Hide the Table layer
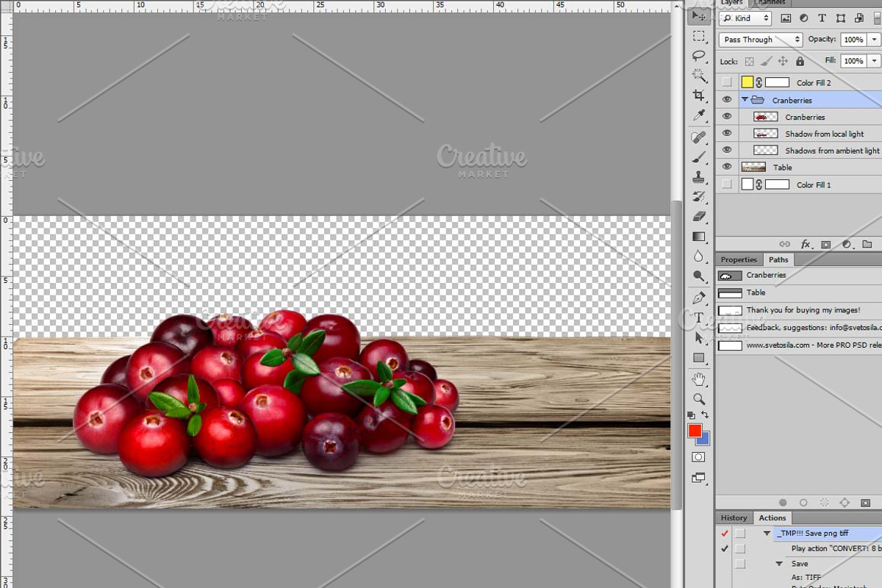882x588 pixels. point(727,167)
